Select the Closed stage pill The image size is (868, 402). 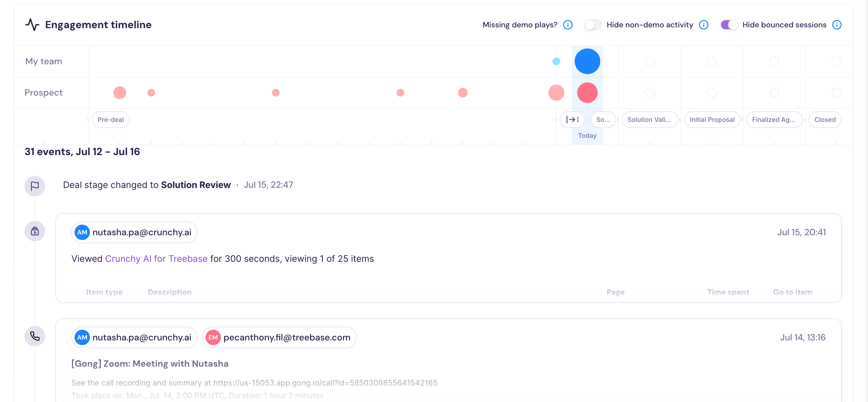point(825,120)
